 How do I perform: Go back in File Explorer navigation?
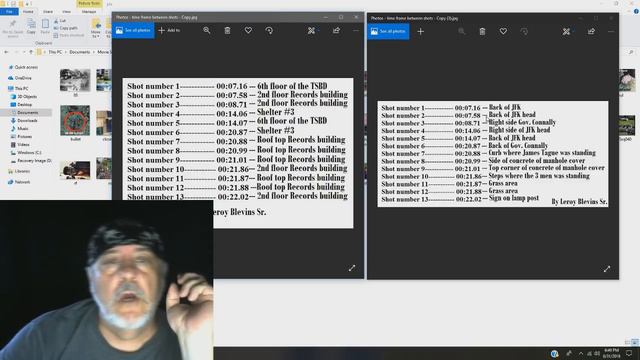[6, 52]
